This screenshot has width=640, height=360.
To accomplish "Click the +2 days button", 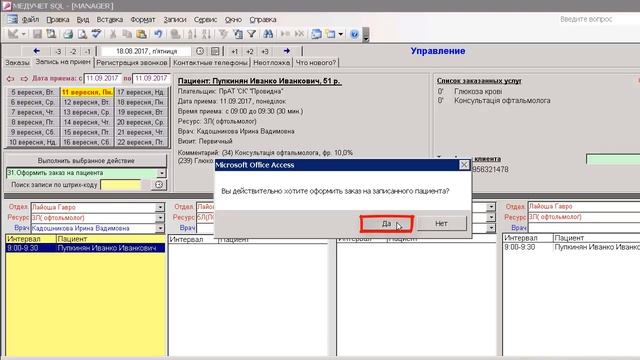I will coord(249,51).
